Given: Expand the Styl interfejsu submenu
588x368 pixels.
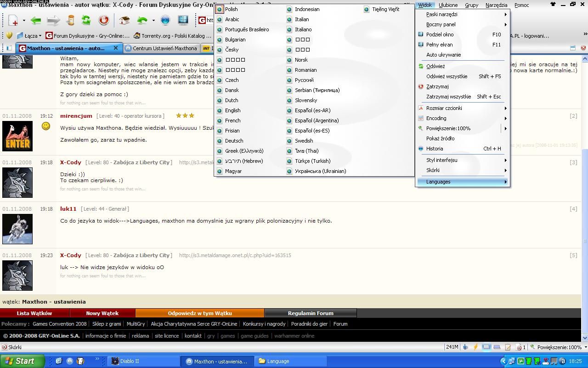Looking at the screenshot, I should (463, 160).
